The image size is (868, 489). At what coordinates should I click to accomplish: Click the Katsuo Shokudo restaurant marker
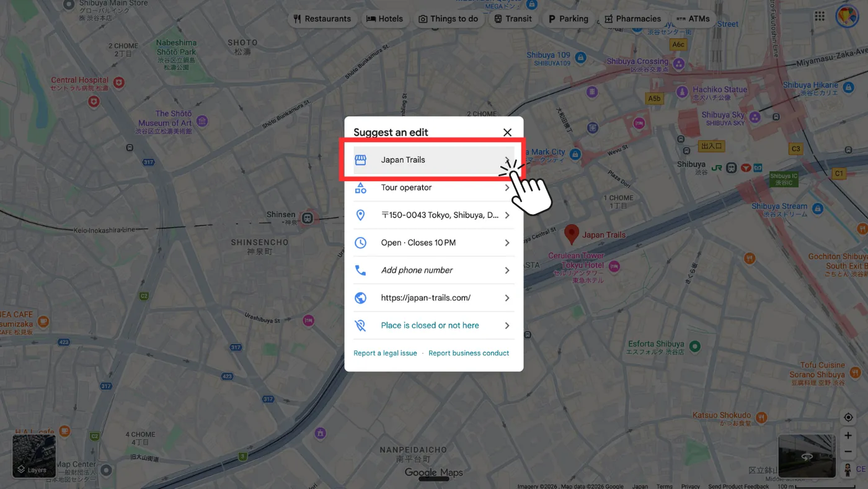761,417
